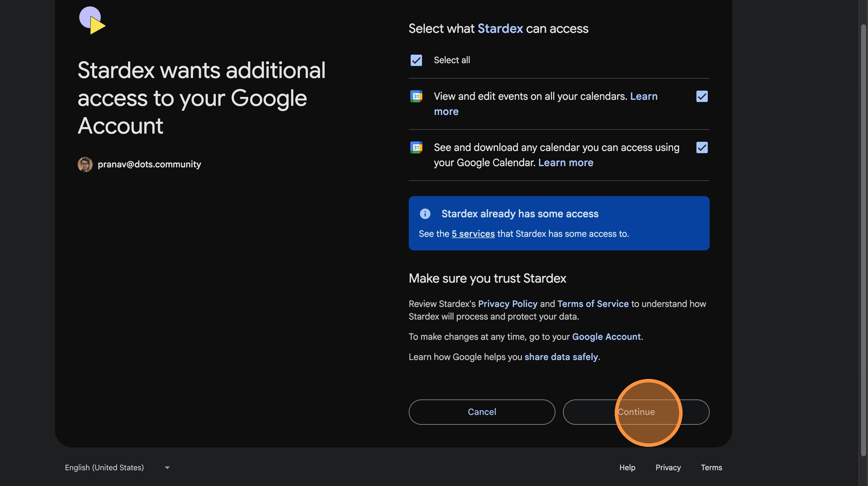Click the pranav@dots.community account avatar

85,164
